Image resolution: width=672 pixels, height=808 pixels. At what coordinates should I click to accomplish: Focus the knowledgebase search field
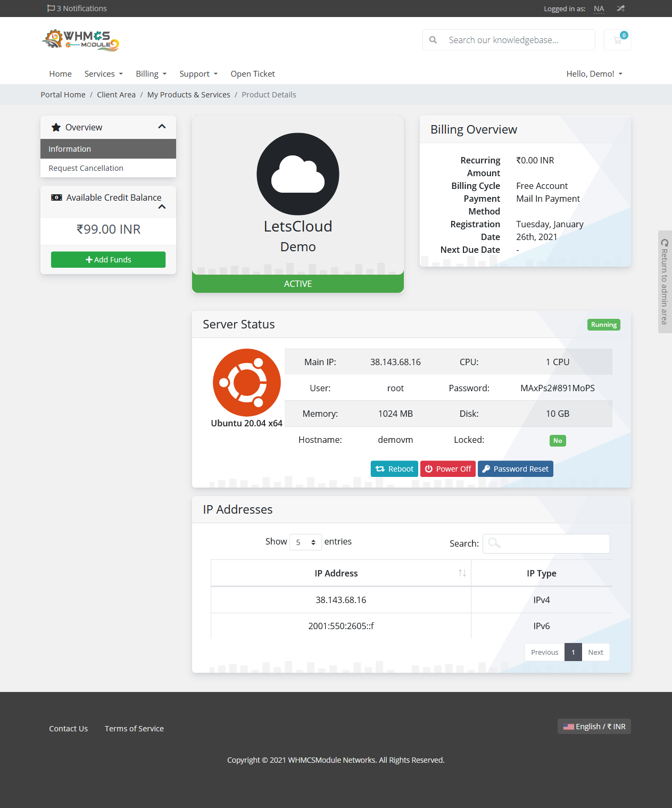(509, 40)
